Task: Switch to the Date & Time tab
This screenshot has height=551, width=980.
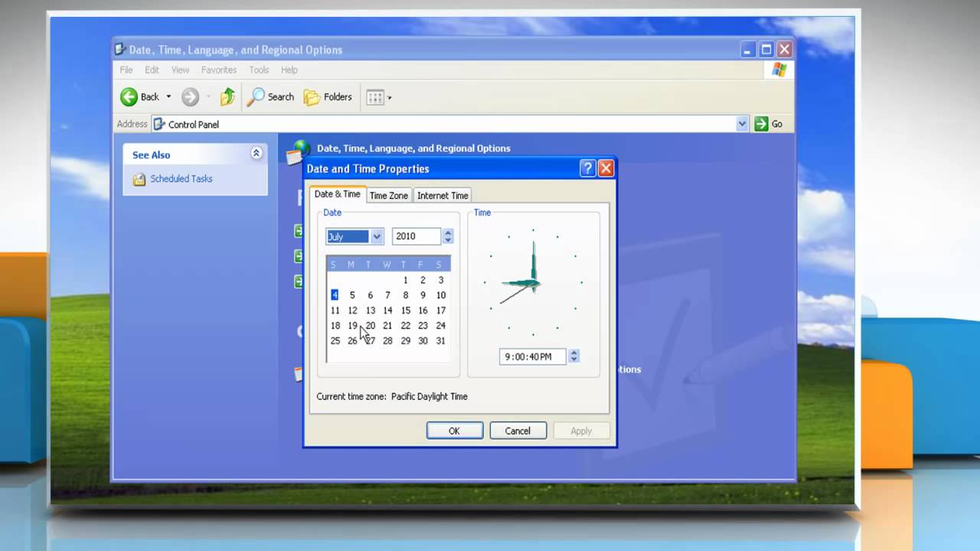Action: (x=337, y=194)
